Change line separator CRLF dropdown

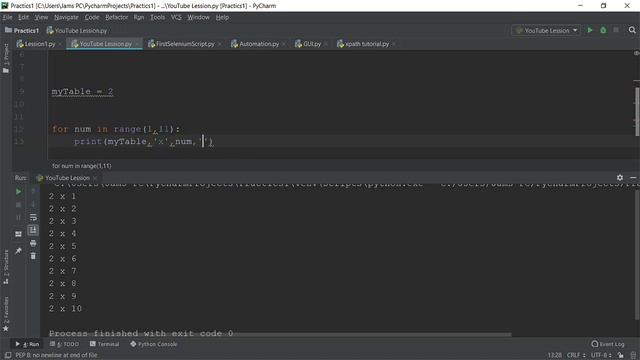pos(576,356)
